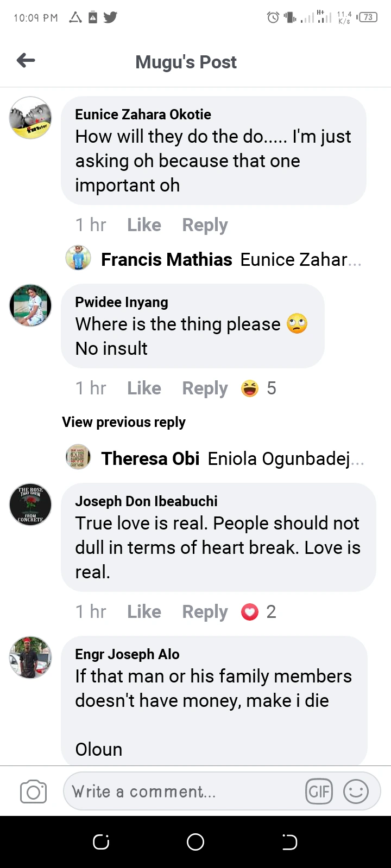Expand View previous reply

tap(124, 422)
